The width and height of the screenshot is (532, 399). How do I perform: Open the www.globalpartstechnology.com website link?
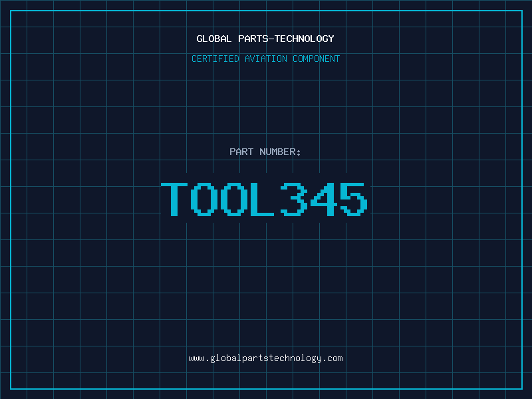[265, 358]
